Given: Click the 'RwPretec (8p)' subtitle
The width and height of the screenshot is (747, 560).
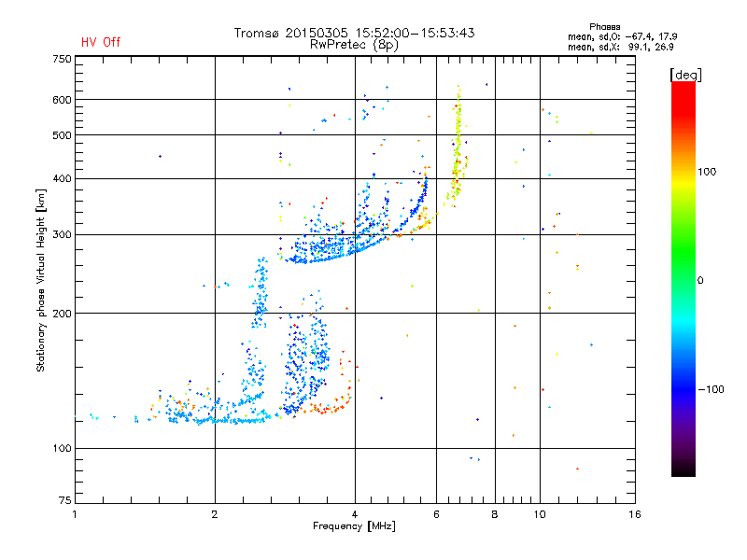Looking at the screenshot, I should tap(354, 45).
